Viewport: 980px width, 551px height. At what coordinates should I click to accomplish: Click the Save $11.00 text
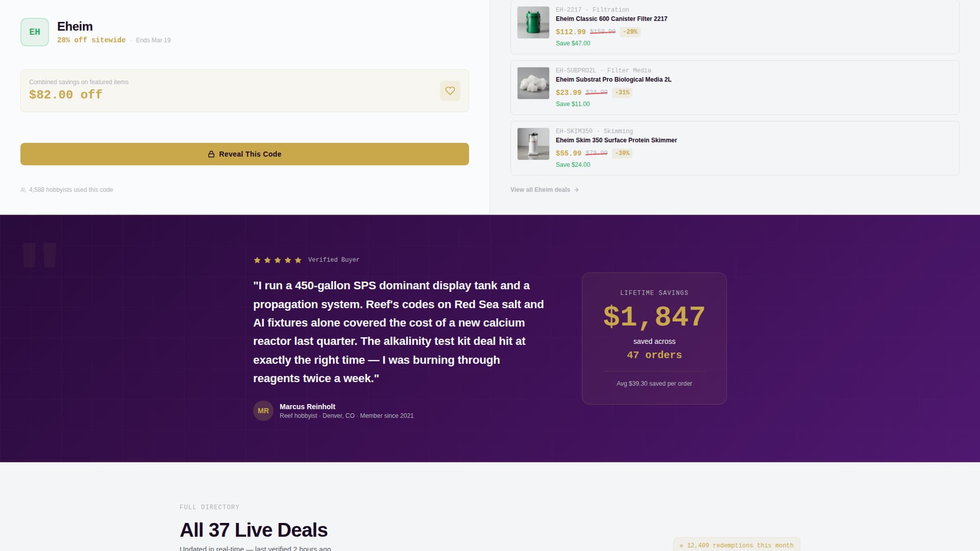[x=573, y=104]
